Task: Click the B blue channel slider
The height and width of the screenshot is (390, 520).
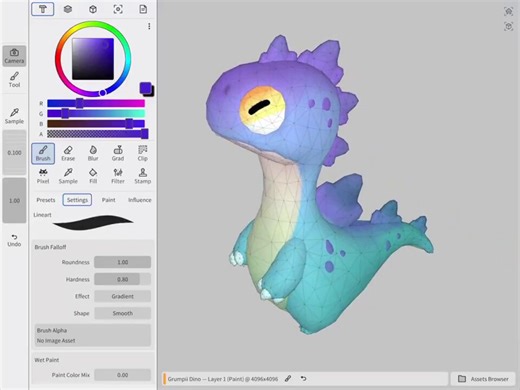Action: (96, 124)
